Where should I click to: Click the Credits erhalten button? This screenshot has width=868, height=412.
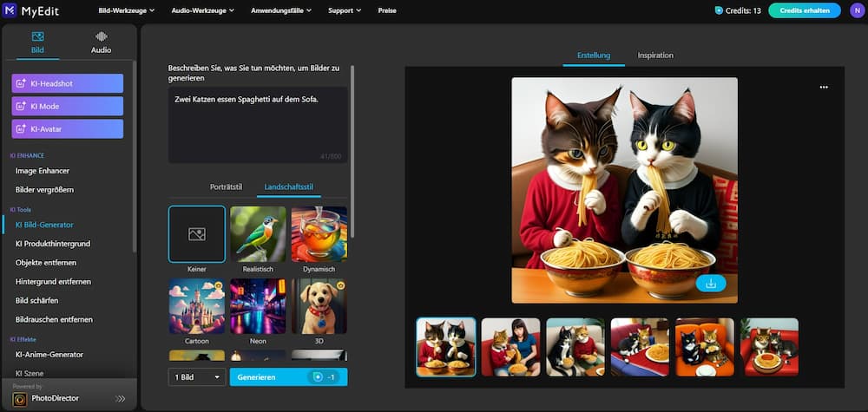pyautogui.click(x=805, y=10)
